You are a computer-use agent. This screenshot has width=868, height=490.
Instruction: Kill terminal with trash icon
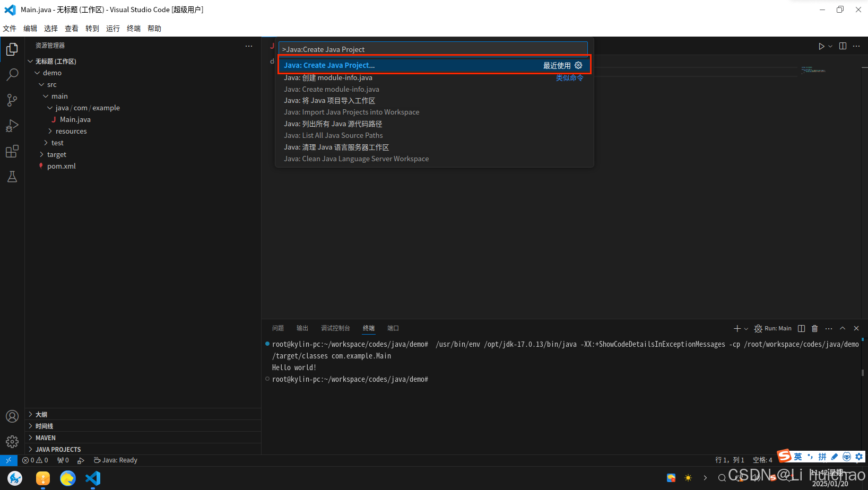tap(815, 329)
